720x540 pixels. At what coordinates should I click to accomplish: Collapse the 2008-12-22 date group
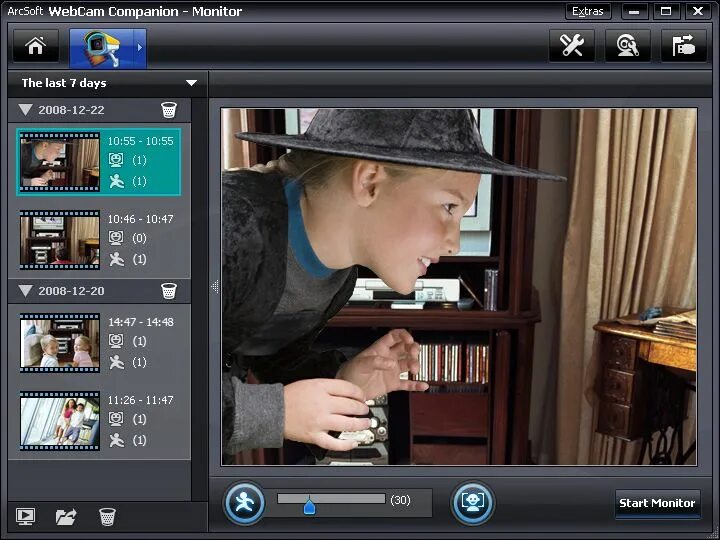click(25, 110)
